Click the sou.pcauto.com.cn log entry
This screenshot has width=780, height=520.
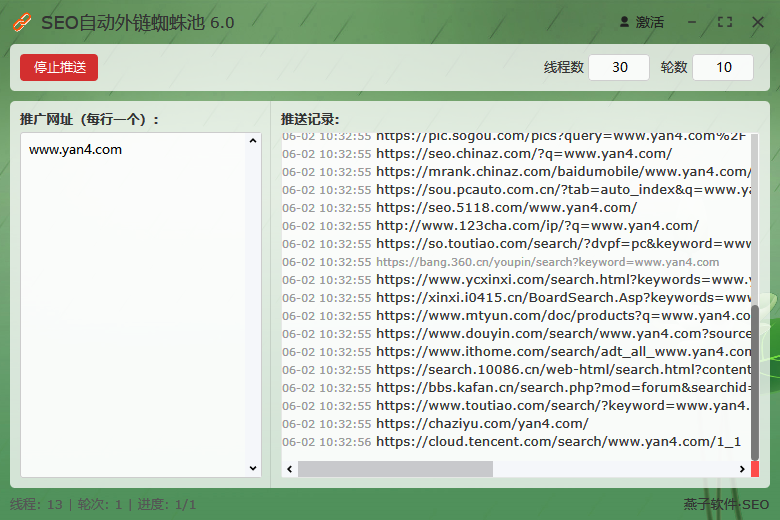pos(563,190)
